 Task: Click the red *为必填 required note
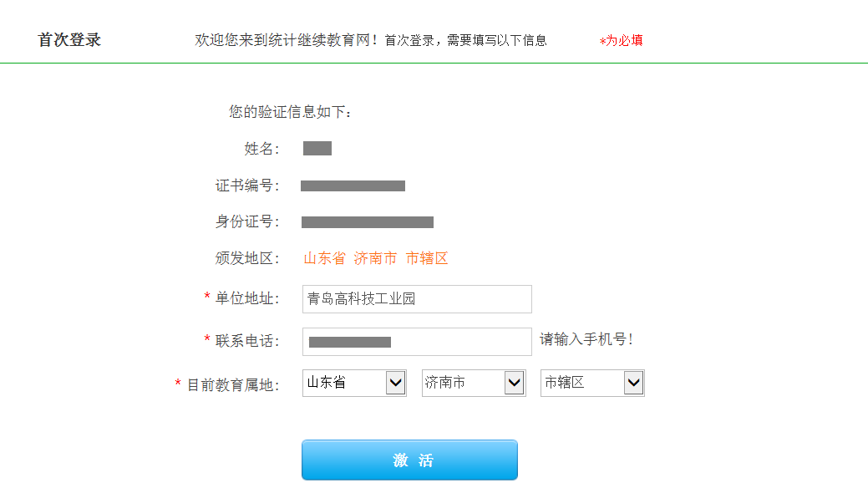click(621, 40)
